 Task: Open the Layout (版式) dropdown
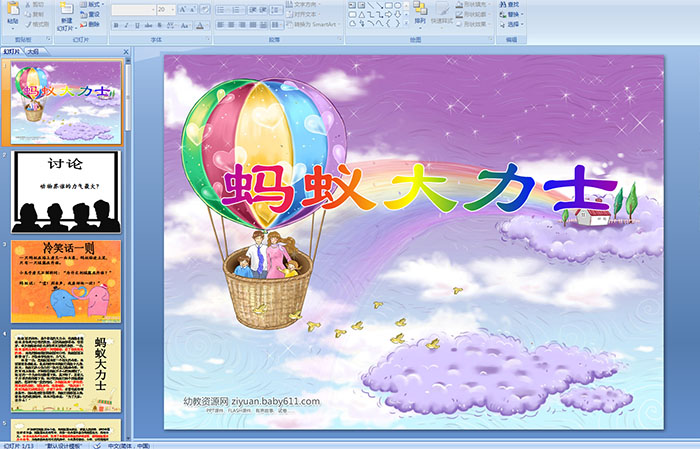pos(92,4)
